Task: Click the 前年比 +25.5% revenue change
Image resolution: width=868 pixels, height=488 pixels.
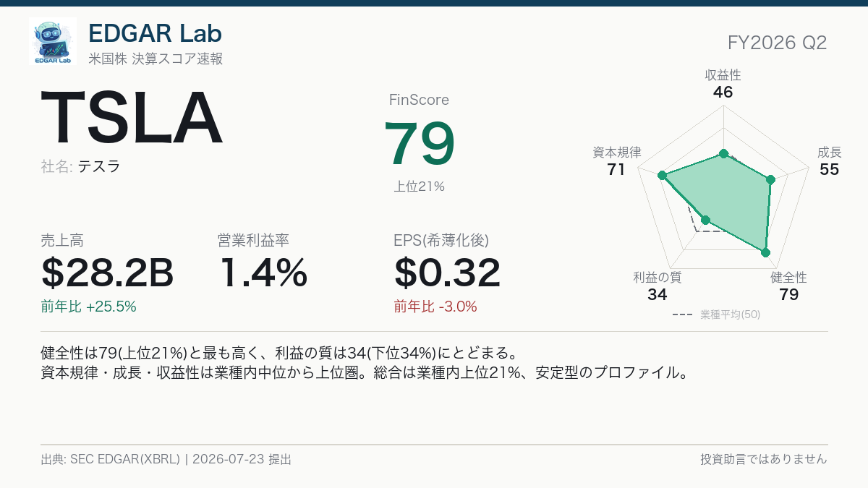Action: 89,307
